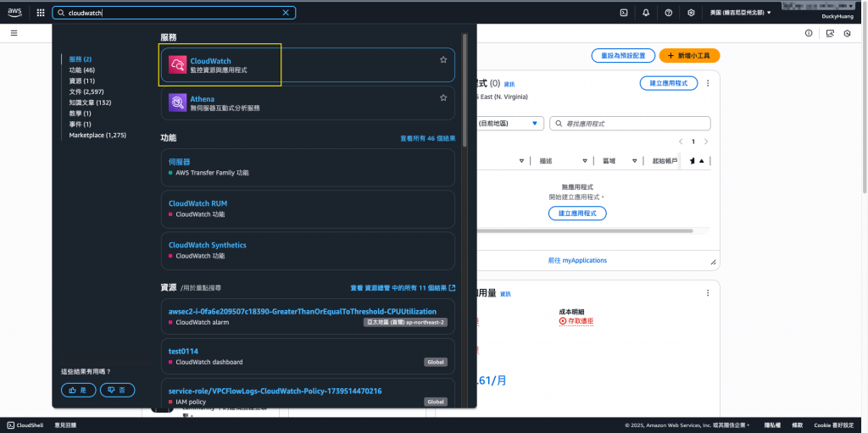Open CloudShell icon in top bar
This screenshot has width=868, height=433.
[623, 13]
